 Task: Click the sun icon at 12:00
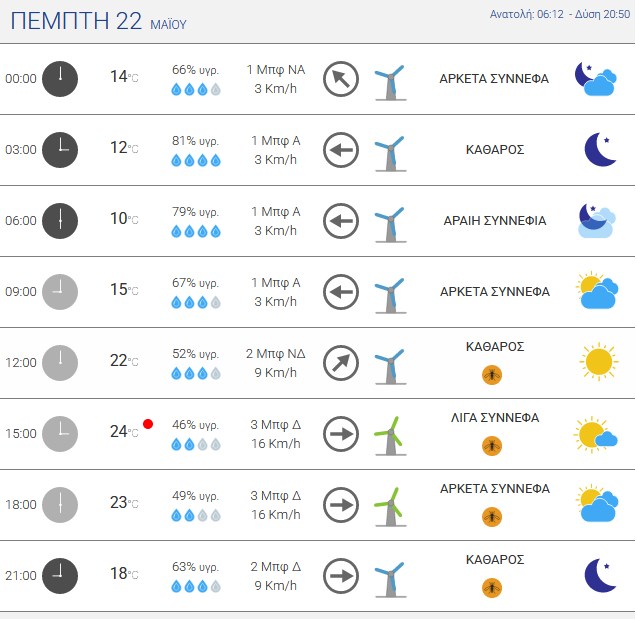599,362
